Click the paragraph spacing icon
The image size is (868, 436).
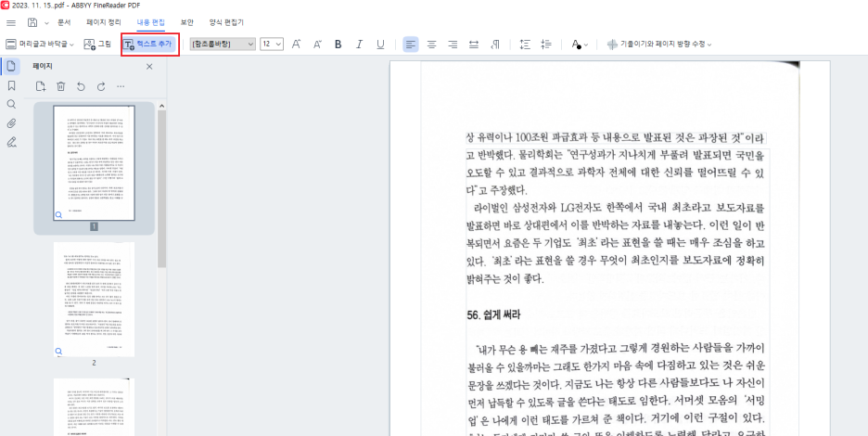point(546,45)
